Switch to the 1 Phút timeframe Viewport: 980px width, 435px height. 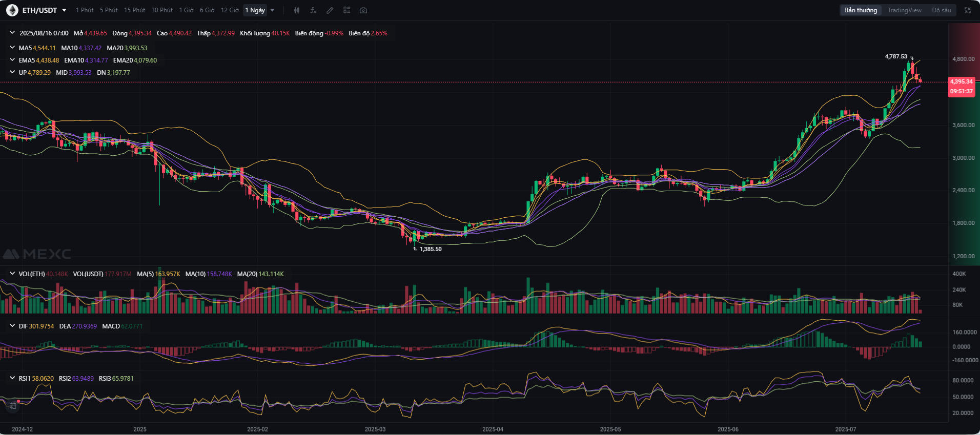click(x=85, y=10)
